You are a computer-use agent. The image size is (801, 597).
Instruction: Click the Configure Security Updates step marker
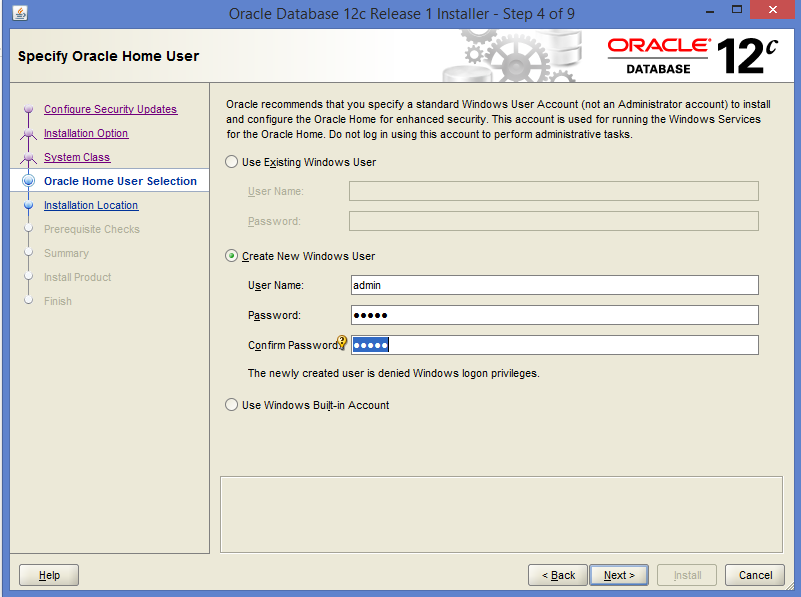[x=29, y=109]
